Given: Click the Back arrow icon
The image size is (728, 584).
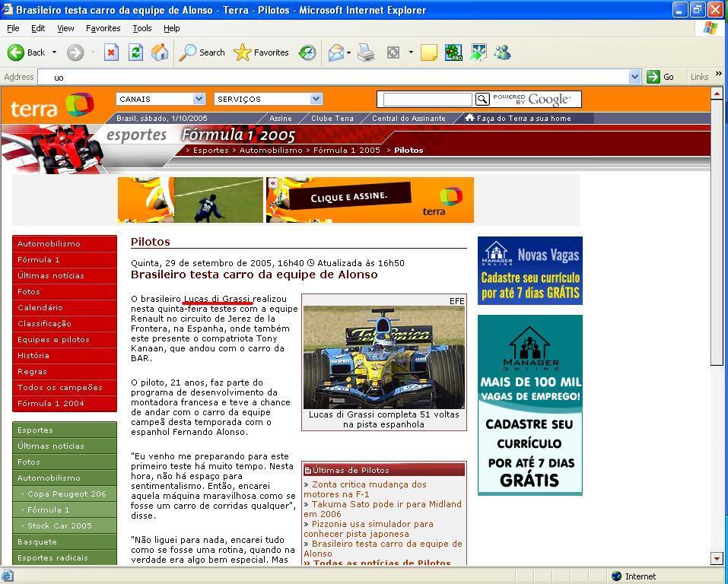Looking at the screenshot, I should [15, 52].
